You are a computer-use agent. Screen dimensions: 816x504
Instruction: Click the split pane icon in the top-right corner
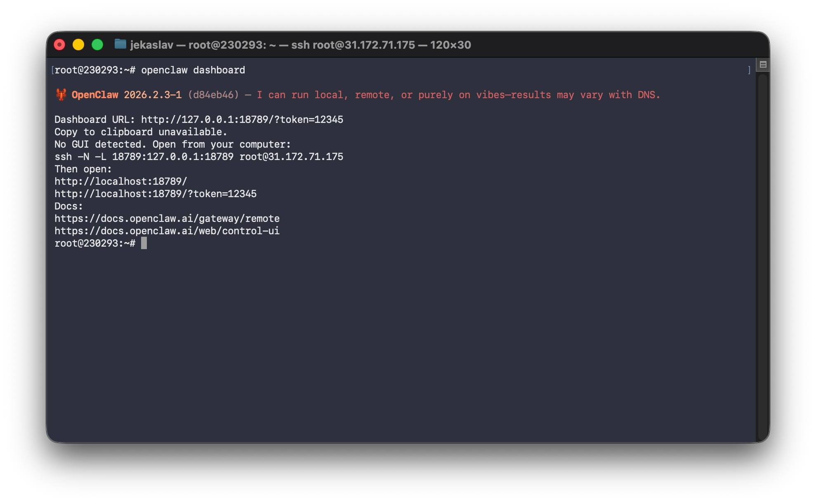point(763,64)
